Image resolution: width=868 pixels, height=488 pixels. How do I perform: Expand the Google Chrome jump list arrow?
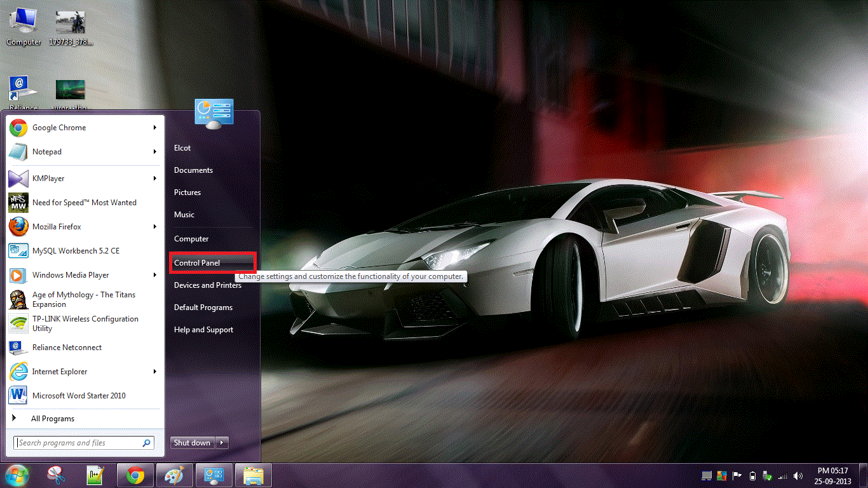tap(155, 128)
